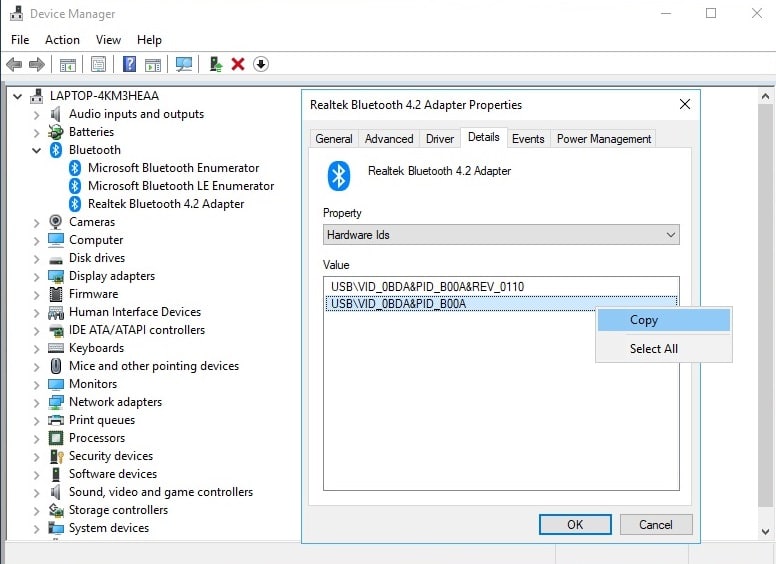Click the Help question mark toolbar icon
The image size is (776, 564).
129,64
